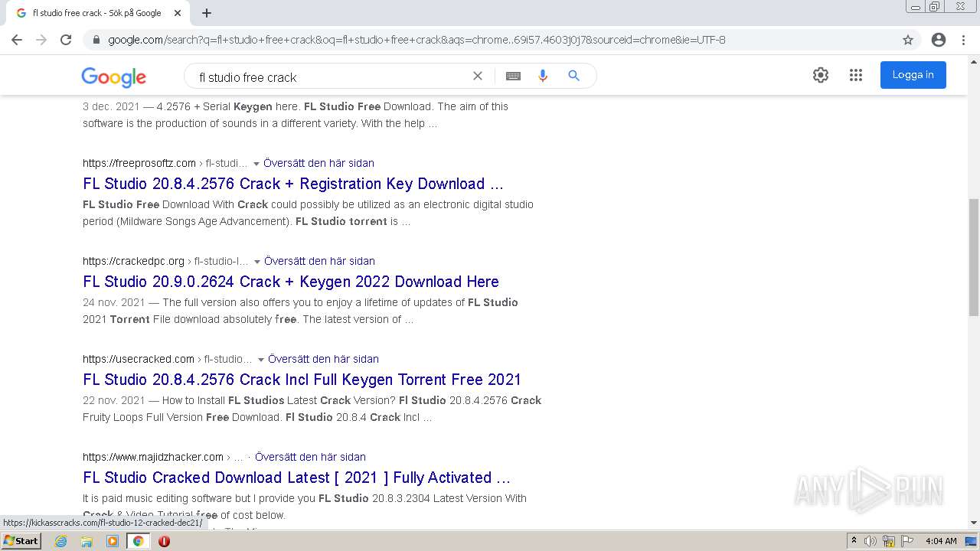This screenshot has height=551, width=980.
Task: Click the https://www.majidzhacker.com URL text
Action: point(153,457)
